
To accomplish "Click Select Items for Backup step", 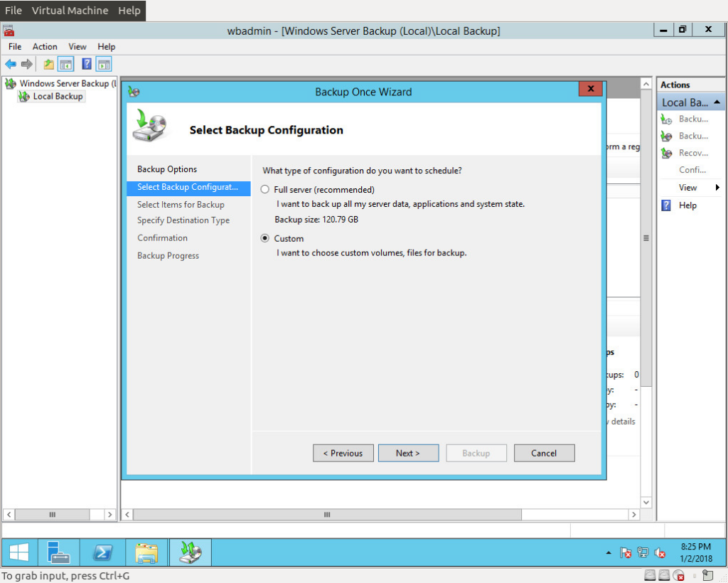I will click(181, 205).
